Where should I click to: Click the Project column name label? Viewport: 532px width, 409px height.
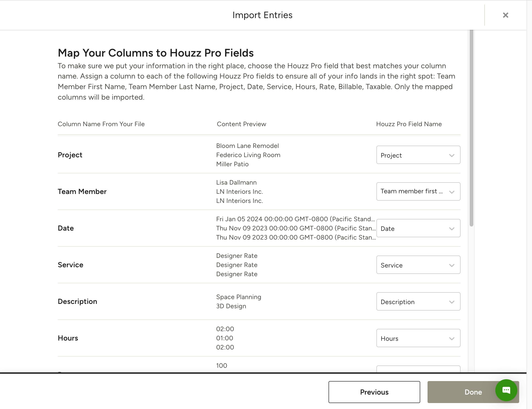[70, 155]
